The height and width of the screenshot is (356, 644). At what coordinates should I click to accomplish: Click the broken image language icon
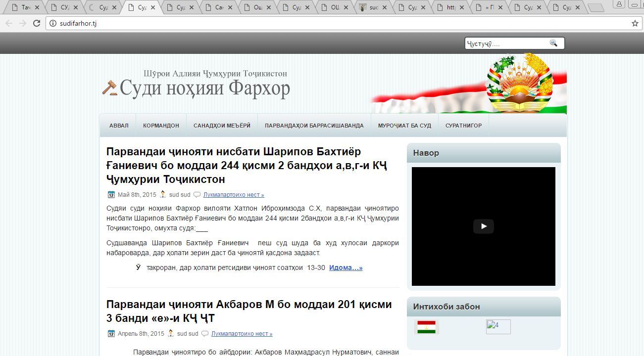tap(498, 327)
